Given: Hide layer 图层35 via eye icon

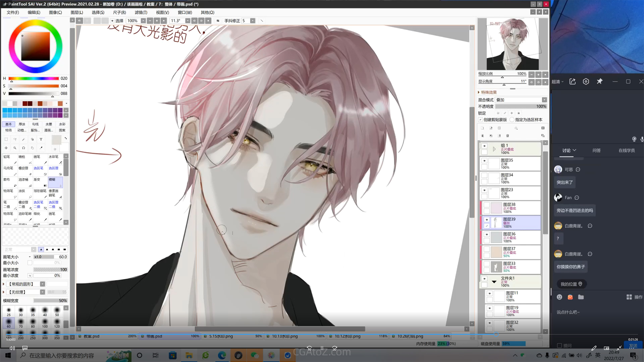Looking at the screenshot, I should [x=484, y=161].
